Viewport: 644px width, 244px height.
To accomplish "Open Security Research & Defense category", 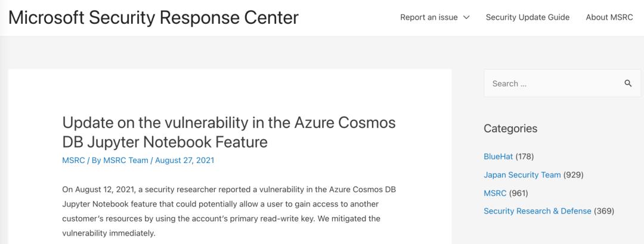I will click(x=537, y=211).
